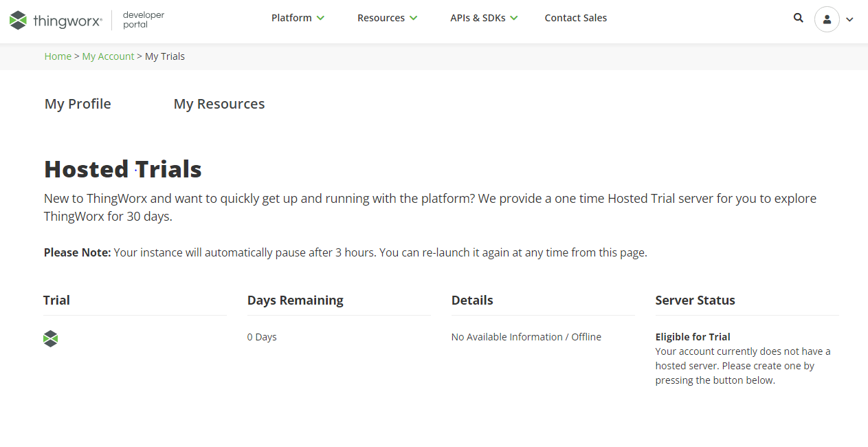Click the user account avatar icon
Screen dimensions: 868x447
point(827,19)
